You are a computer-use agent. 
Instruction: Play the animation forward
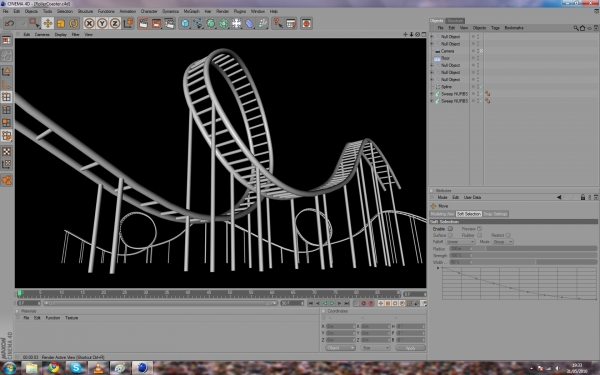332,303
